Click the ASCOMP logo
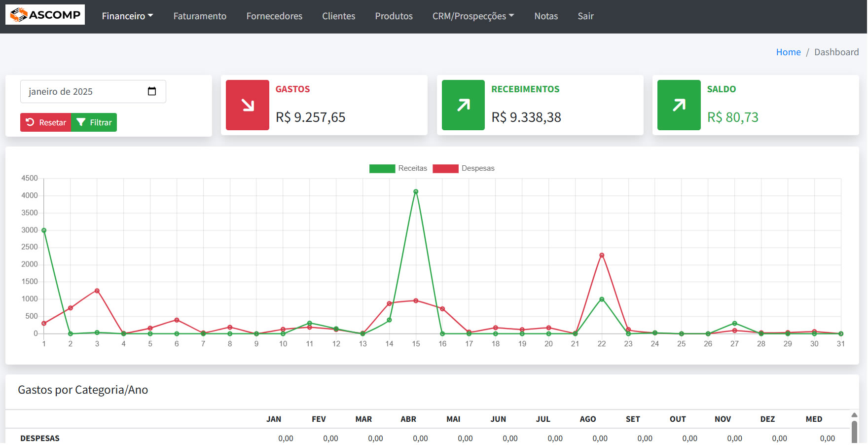 (44, 14)
